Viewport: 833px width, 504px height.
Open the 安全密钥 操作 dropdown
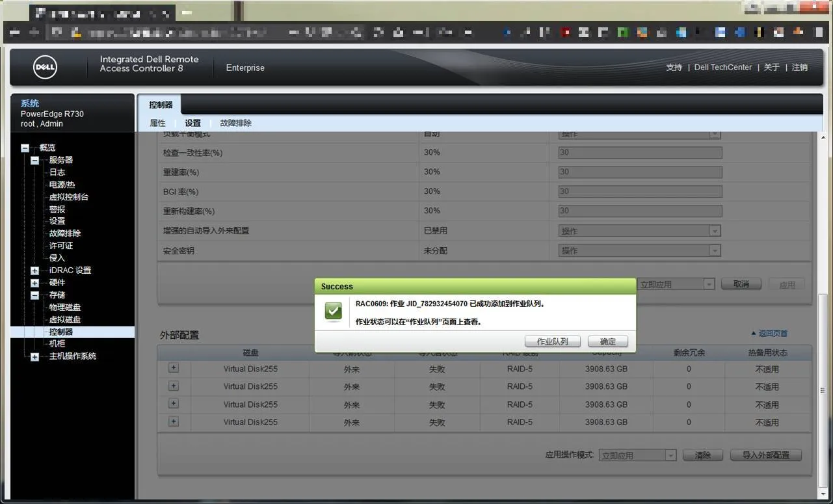click(x=640, y=250)
